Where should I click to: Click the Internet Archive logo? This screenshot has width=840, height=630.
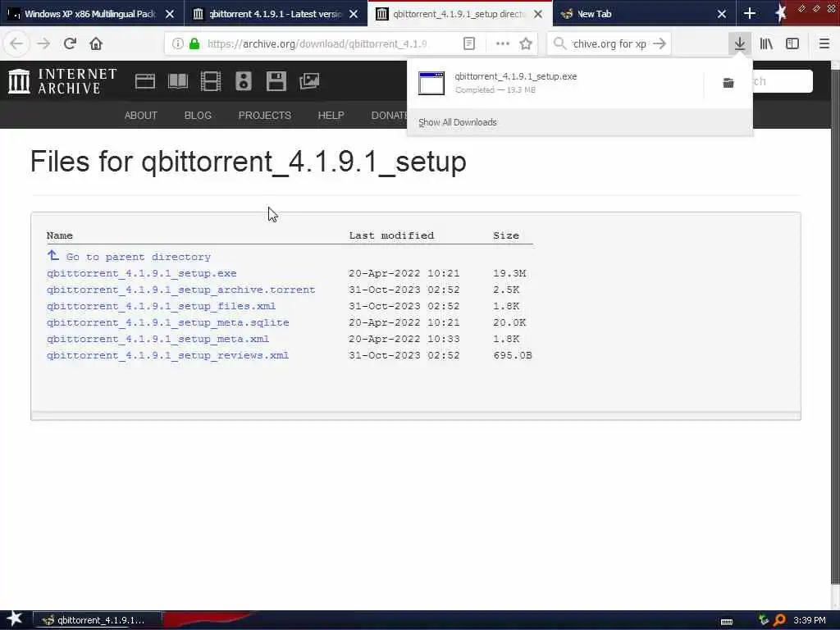pyautogui.click(x=62, y=81)
